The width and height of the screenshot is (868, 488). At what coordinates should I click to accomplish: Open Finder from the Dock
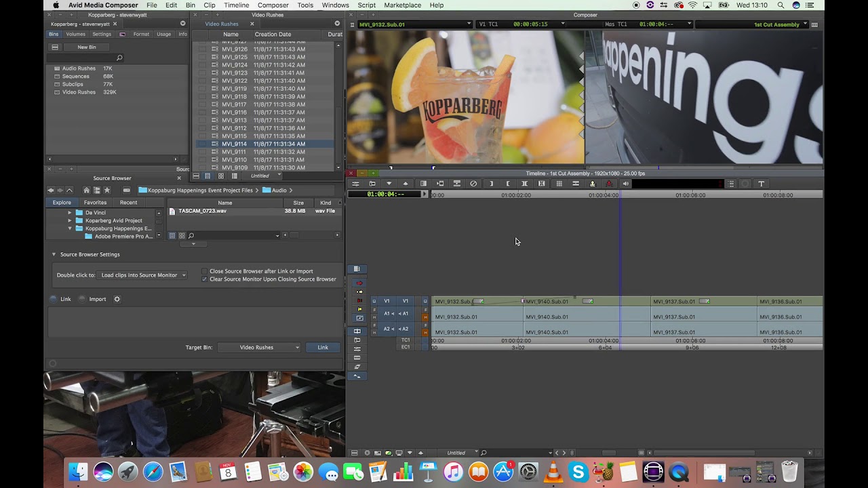coord(79,471)
